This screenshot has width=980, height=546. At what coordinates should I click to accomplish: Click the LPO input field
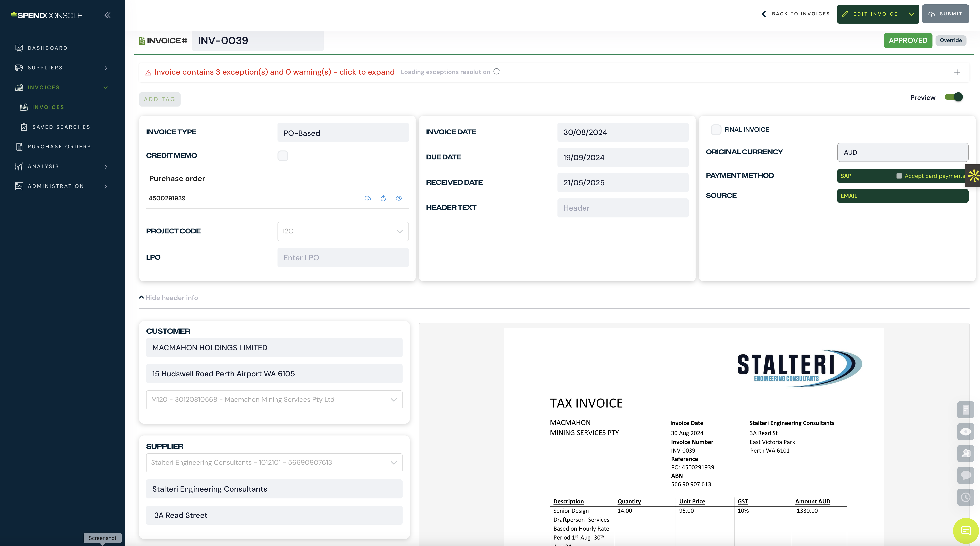(x=343, y=258)
